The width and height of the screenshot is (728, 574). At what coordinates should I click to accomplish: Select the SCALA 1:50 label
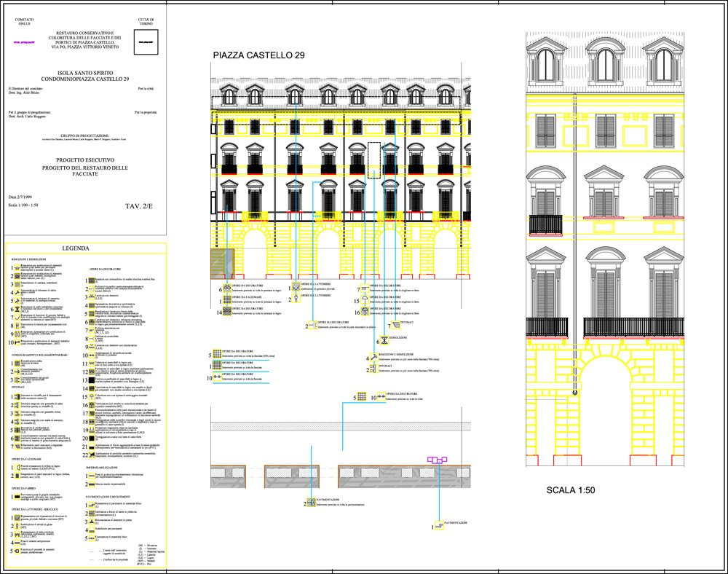point(571,490)
